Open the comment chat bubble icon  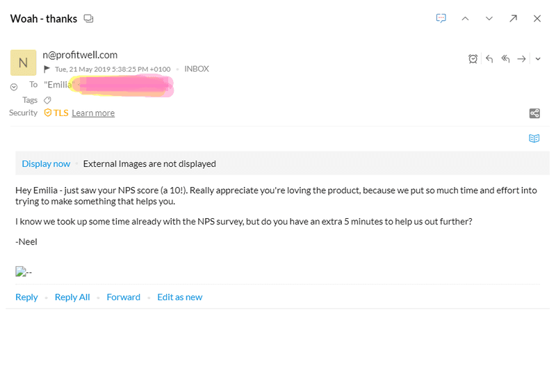click(x=441, y=18)
